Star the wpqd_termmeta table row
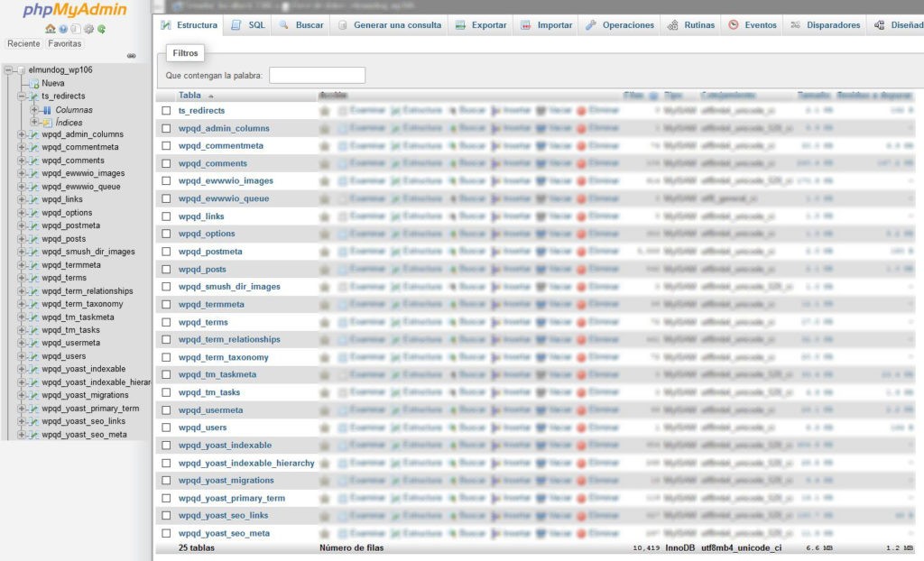Screen dimensions: 924x561 (x=324, y=305)
